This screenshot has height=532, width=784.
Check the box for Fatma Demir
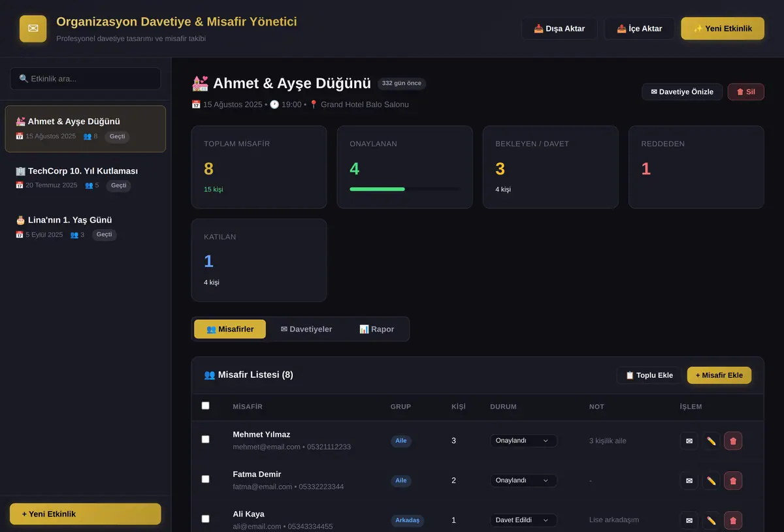point(205,479)
